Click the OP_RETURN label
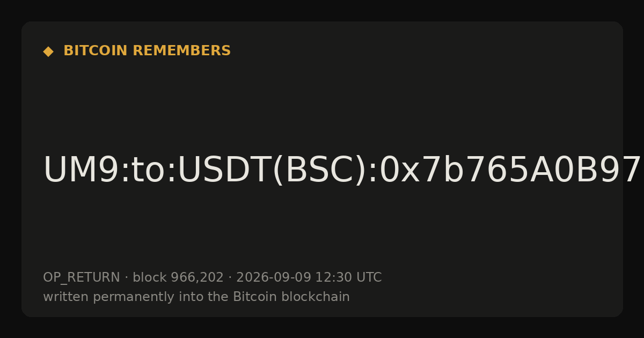 [82, 278]
